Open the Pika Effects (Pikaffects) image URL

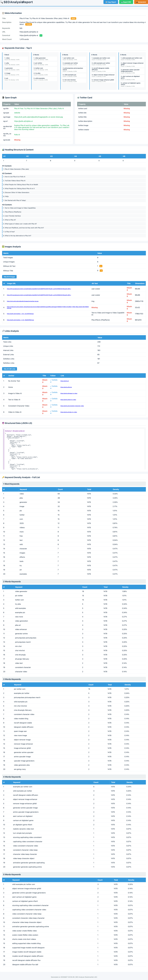click(20, 320)
